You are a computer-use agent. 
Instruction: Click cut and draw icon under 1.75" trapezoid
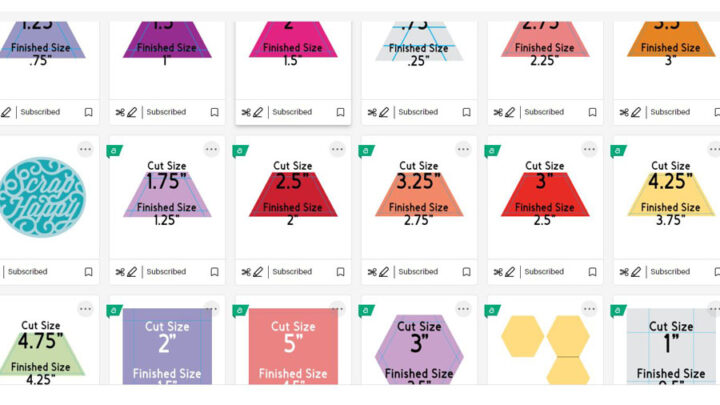click(125, 271)
